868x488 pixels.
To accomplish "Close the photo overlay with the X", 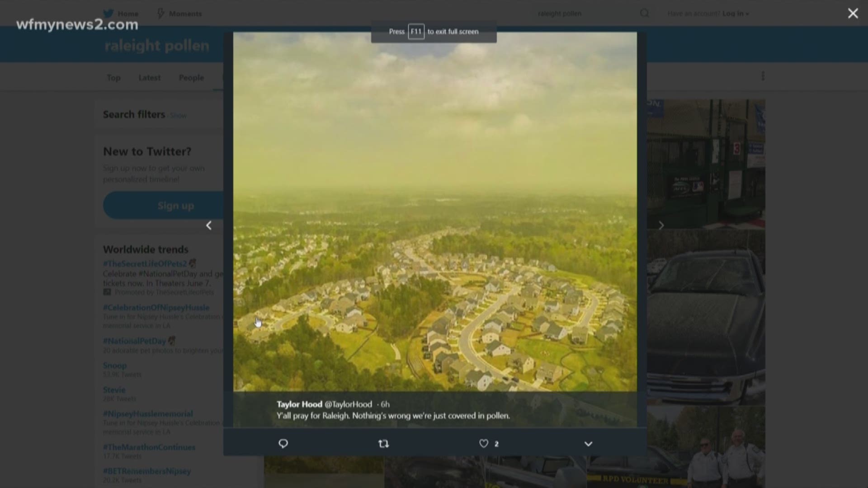I will click(x=853, y=14).
